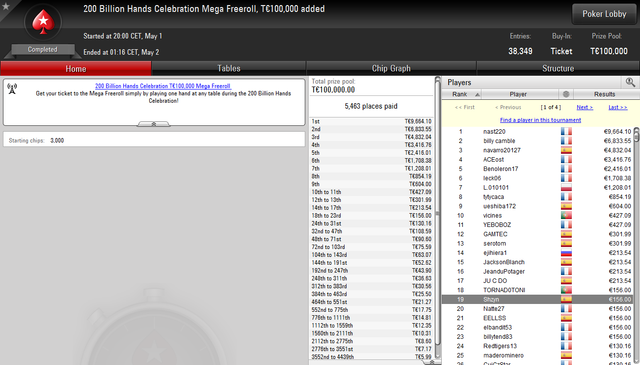Select player ueshiba172 row
This screenshot has height=365, width=640.
[538, 206]
